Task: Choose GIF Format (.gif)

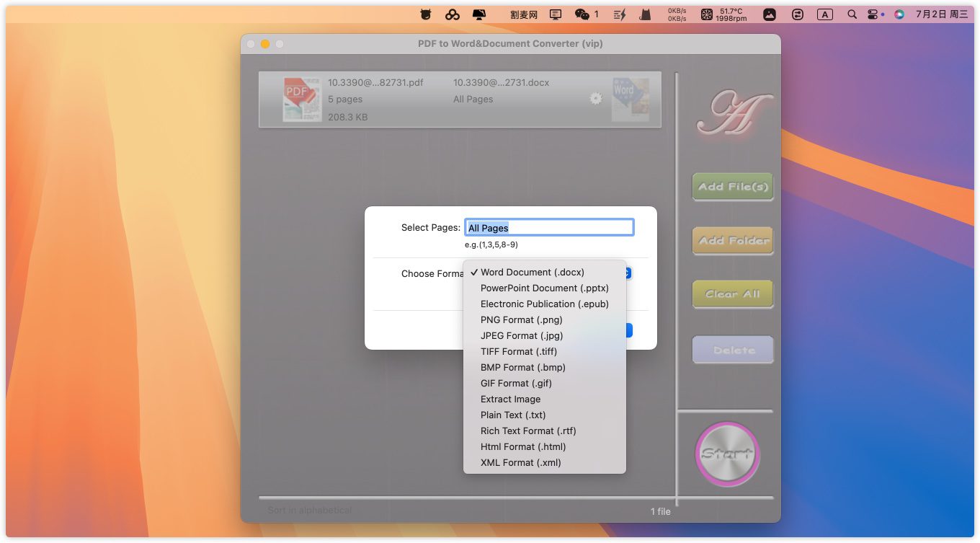Action: [545, 384]
